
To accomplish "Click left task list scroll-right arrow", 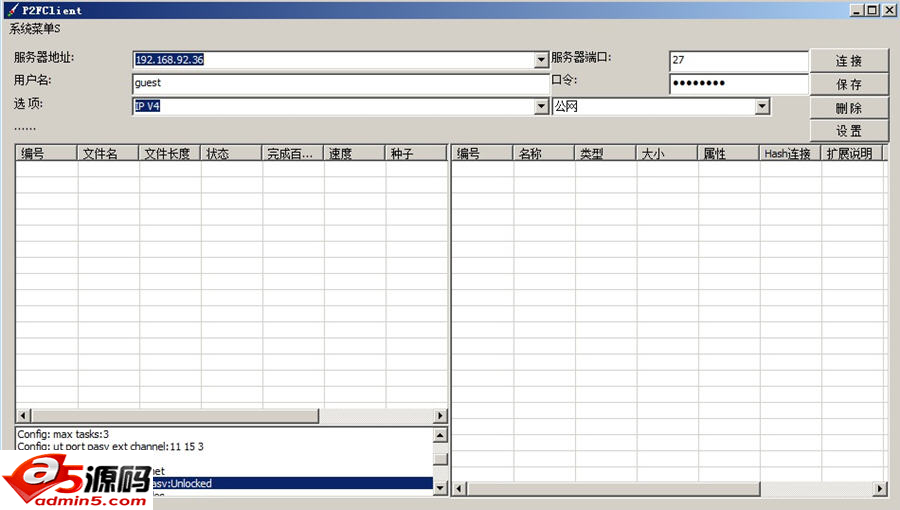I will (440, 415).
